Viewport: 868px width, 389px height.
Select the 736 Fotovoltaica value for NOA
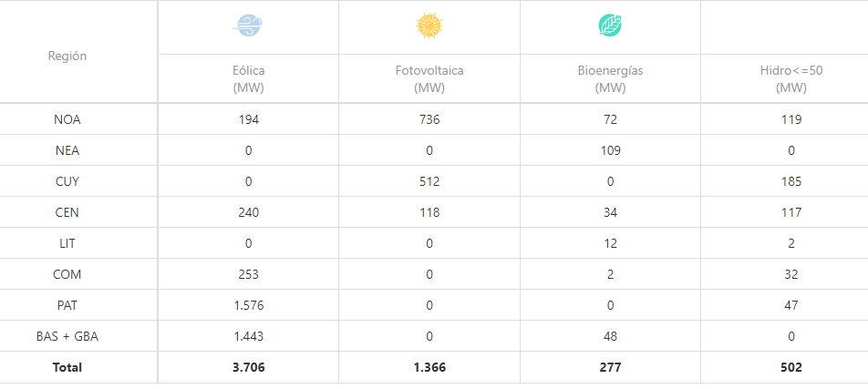pyautogui.click(x=429, y=119)
